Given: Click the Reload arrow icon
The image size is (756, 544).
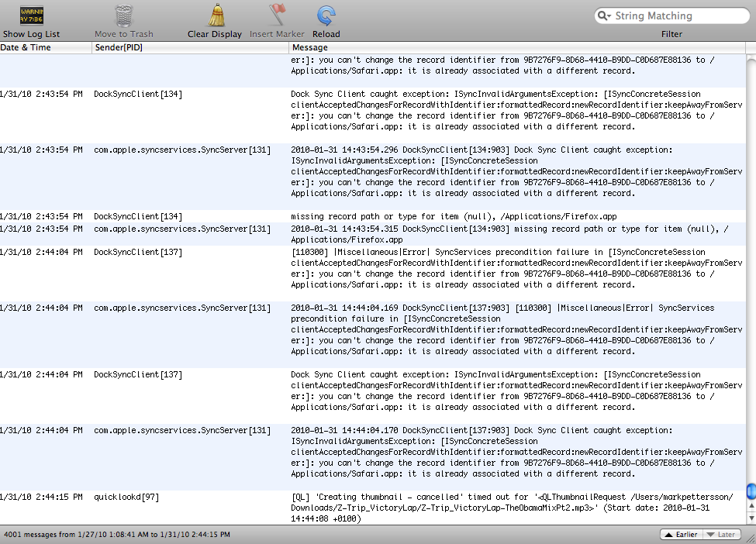Looking at the screenshot, I should (326, 15).
